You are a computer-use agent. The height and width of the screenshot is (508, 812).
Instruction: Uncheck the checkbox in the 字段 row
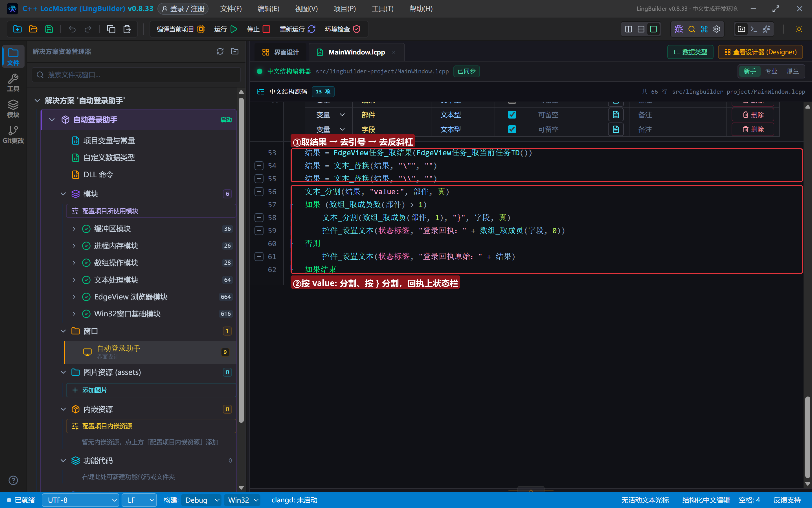[x=512, y=129]
